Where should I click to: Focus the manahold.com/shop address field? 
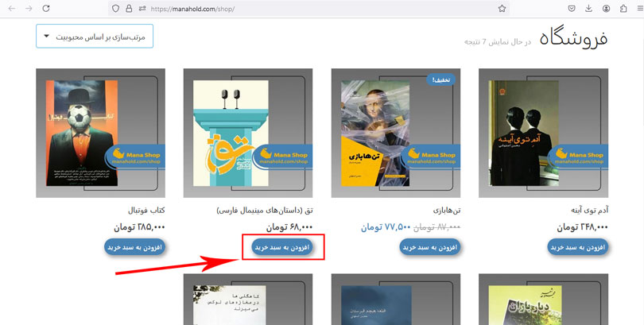pyautogui.click(x=320, y=8)
